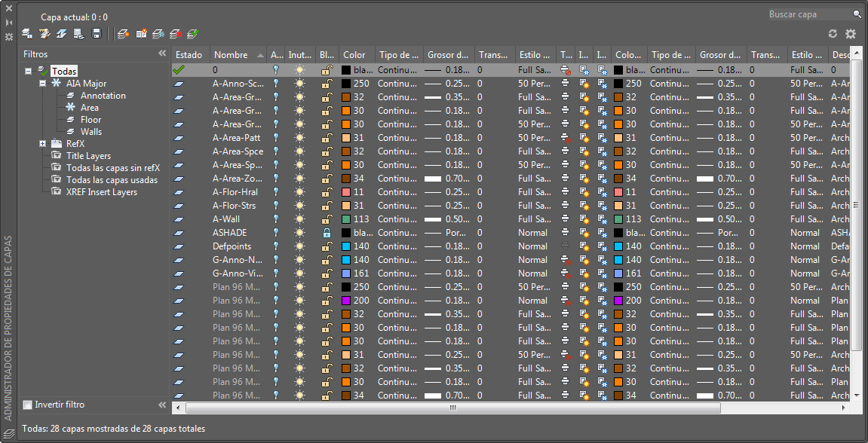Create a new layer with starburst layer icon

(x=124, y=34)
